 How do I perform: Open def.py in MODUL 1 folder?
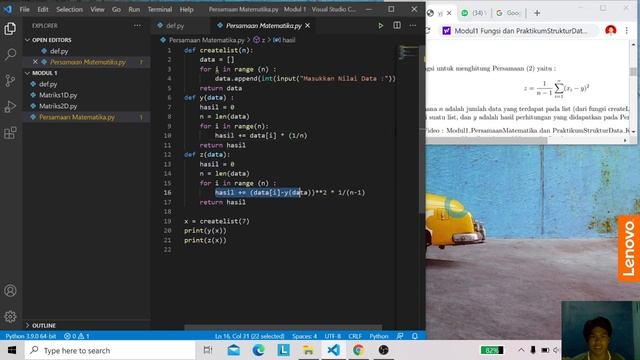click(x=48, y=84)
